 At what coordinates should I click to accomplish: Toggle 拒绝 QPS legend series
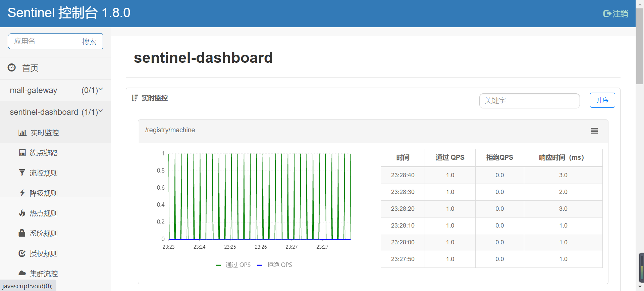274,265
